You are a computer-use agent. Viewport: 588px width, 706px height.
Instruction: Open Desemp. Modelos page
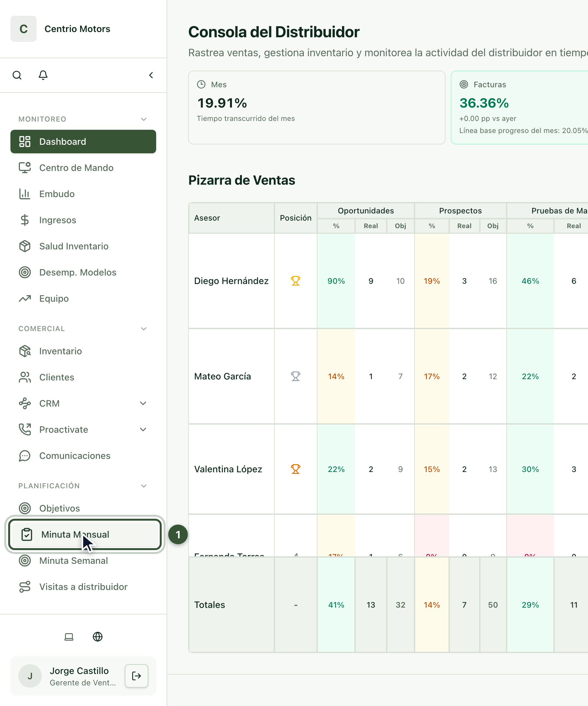[83, 272]
